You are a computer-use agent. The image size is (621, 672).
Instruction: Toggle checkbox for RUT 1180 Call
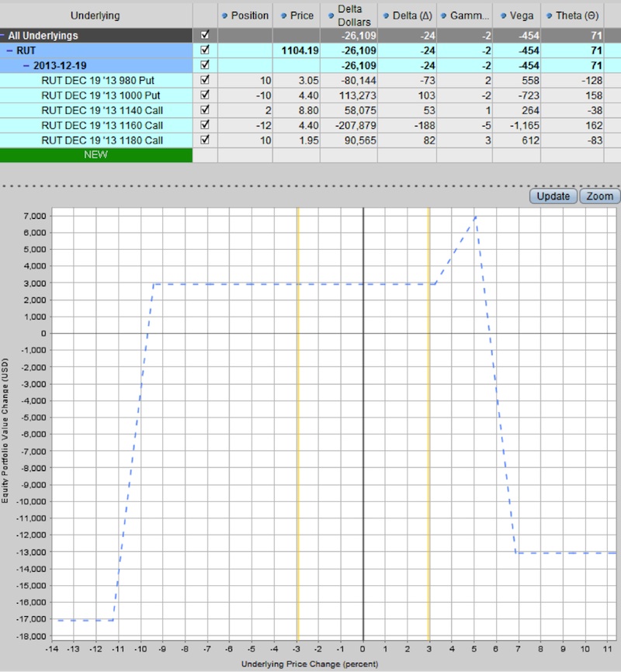coord(205,140)
